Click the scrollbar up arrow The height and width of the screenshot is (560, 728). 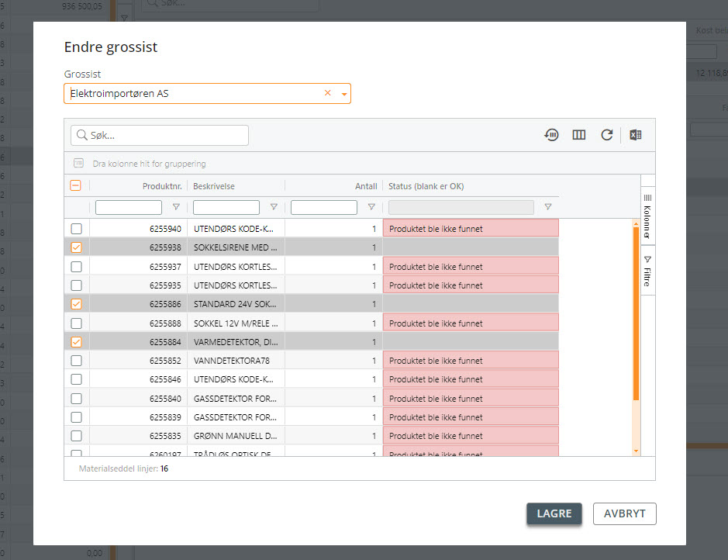point(636,224)
